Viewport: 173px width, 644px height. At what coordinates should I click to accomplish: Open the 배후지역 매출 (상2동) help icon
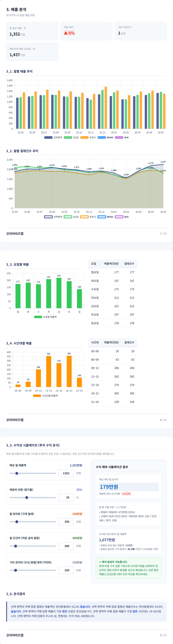click(x=34, y=49)
